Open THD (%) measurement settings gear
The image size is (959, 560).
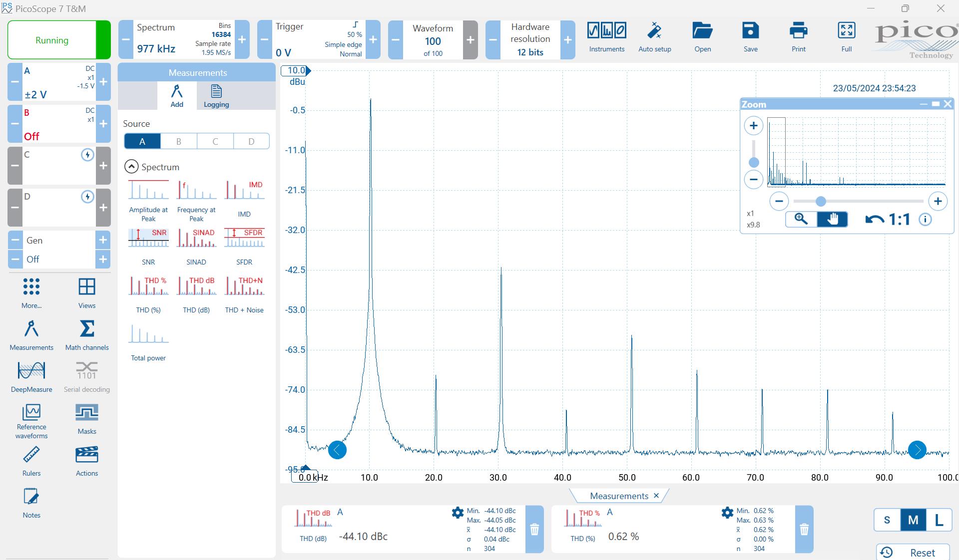(x=727, y=513)
